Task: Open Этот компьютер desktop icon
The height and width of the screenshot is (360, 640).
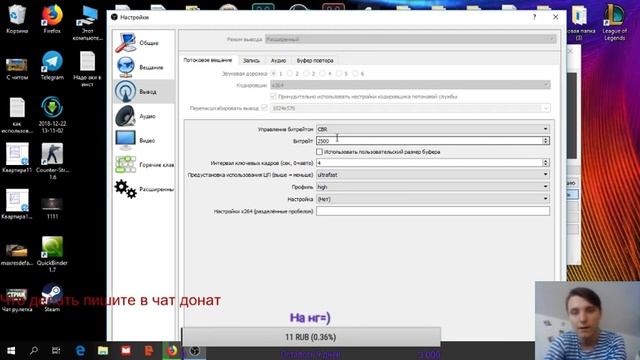Action: 87,22
